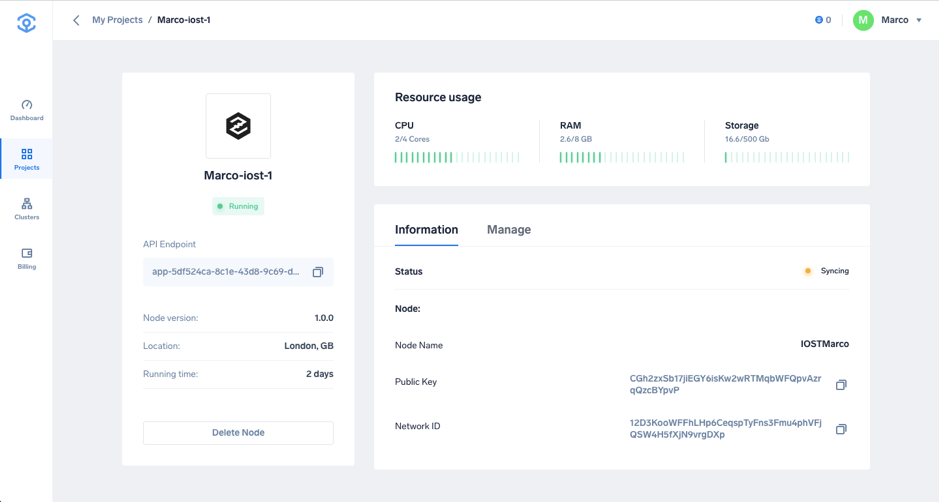The width and height of the screenshot is (939, 502).
Task: Click the 2 days running time value
Action: pos(320,374)
